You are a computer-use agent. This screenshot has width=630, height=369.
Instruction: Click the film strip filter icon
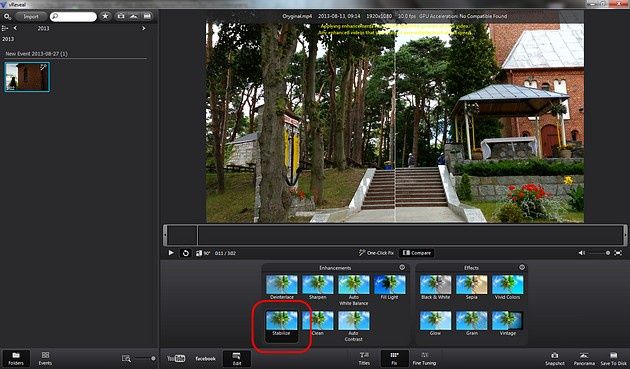point(147,16)
